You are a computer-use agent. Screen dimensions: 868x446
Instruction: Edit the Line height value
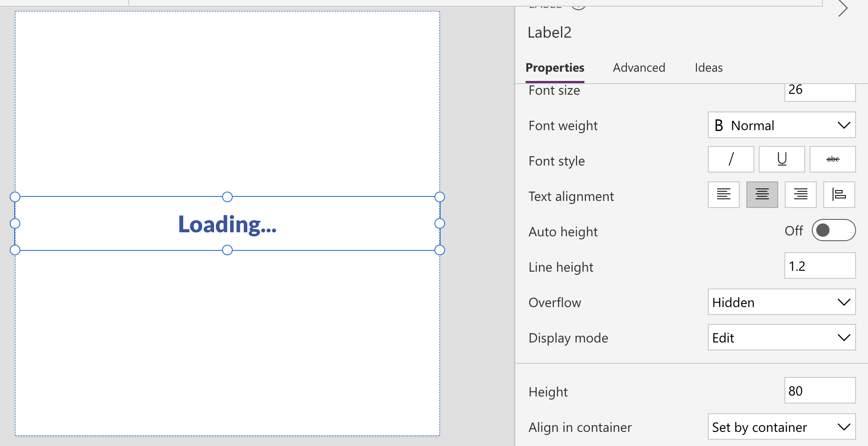(820, 265)
